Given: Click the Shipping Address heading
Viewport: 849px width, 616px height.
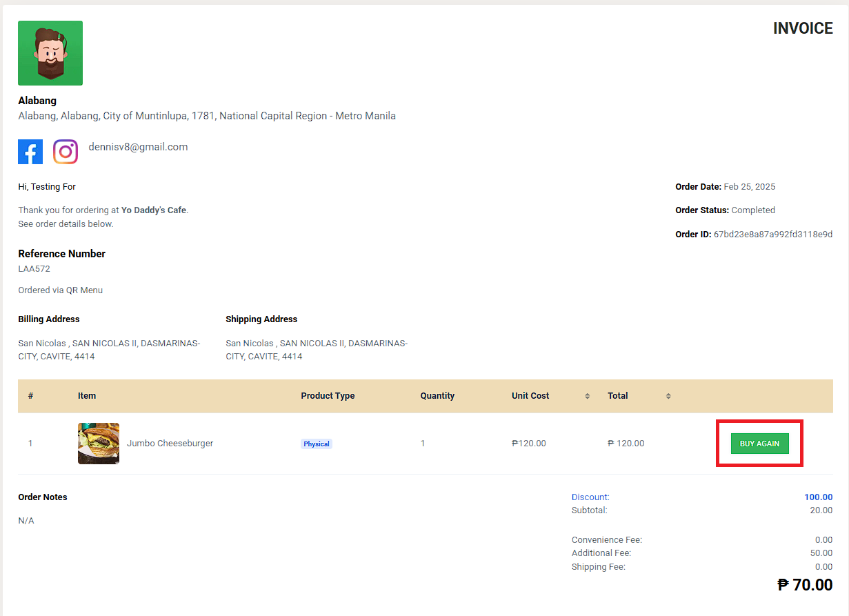Looking at the screenshot, I should coord(261,319).
